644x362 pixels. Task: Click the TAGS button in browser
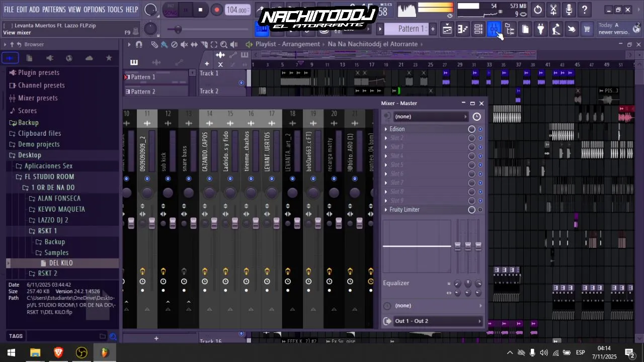[x=16, y=336]
